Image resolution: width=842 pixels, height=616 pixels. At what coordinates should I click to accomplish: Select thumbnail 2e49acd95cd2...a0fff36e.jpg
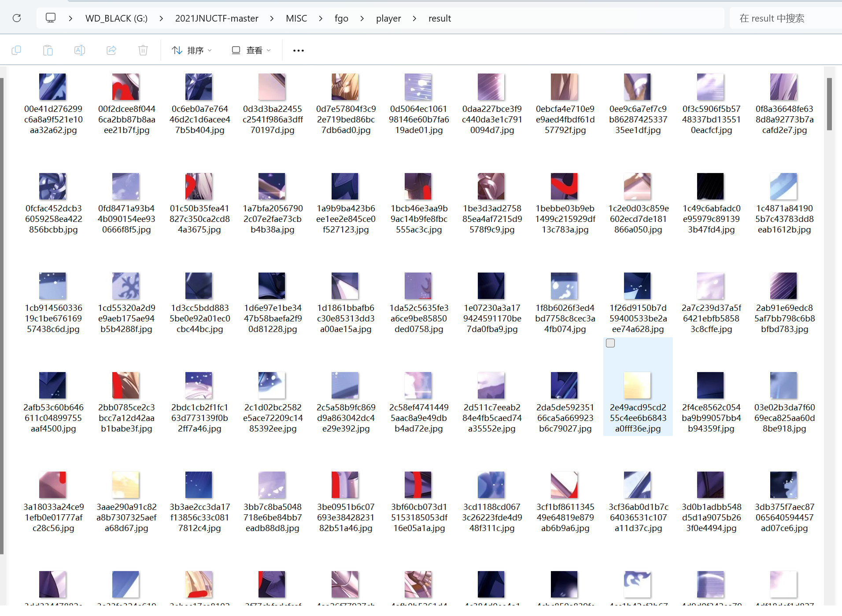tap(637, 385)
